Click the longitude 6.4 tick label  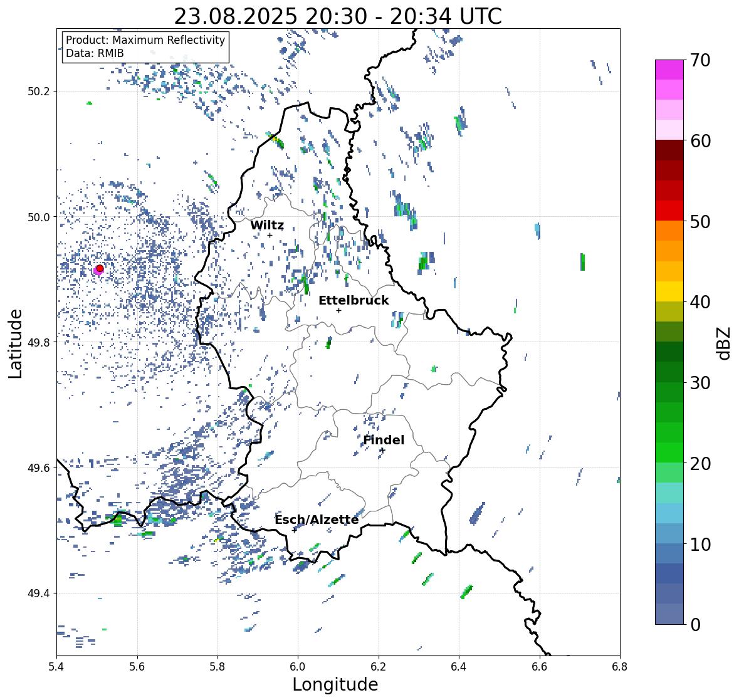(459, 667)
